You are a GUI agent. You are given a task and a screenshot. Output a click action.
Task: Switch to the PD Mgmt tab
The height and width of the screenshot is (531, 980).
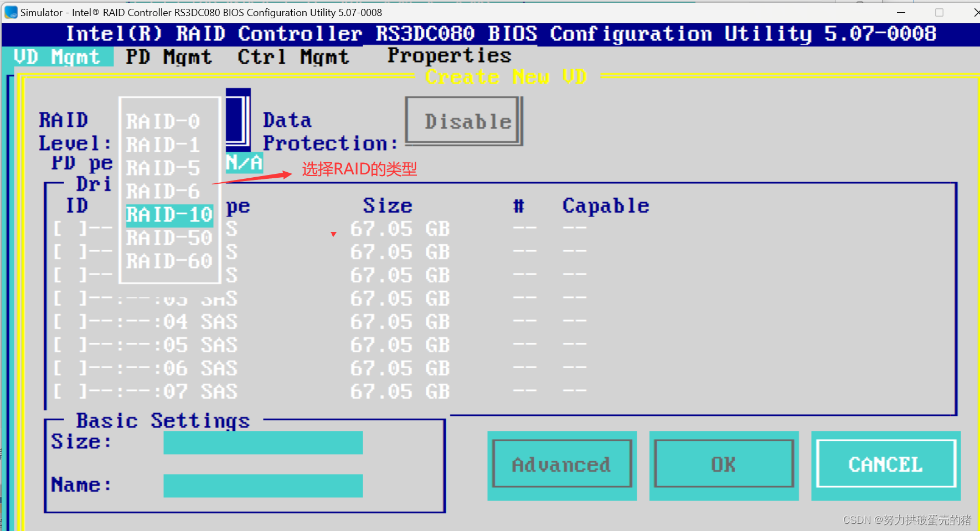[x=169, y=56]
